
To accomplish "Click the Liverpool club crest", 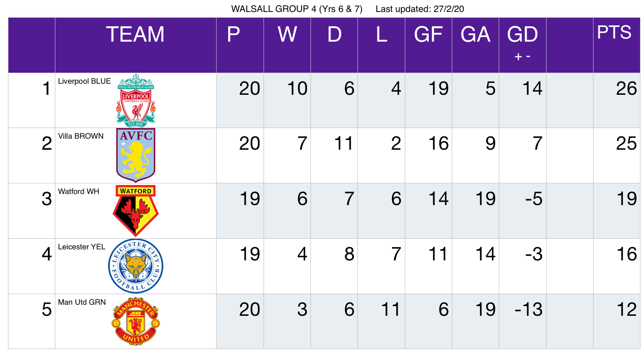I will (x=136, y=101).
